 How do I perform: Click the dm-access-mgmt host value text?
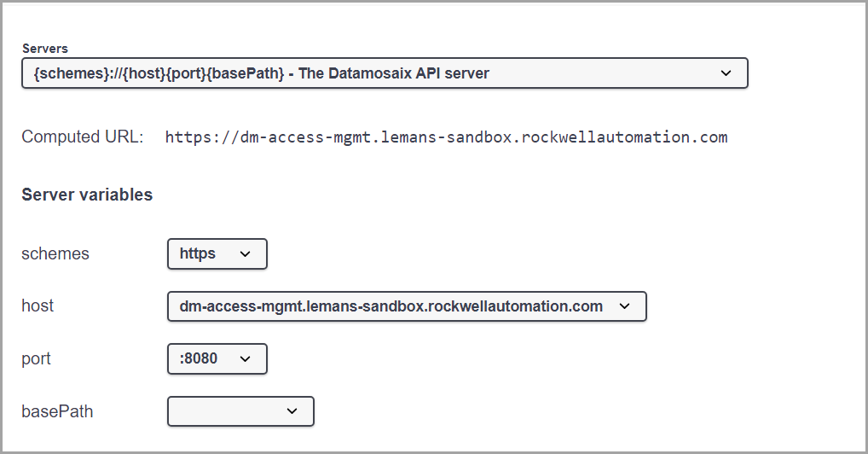[391, 306]
